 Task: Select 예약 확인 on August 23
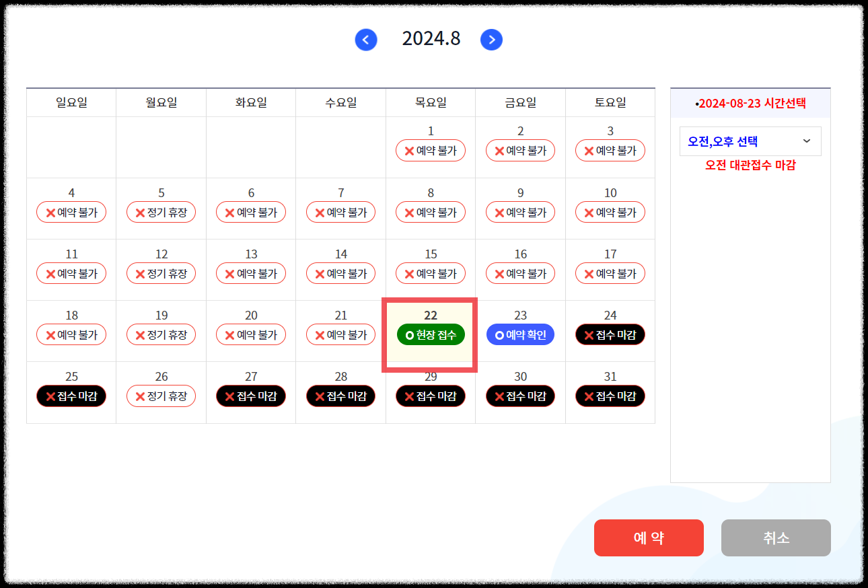pyautogui.click(x=520, y=334)
